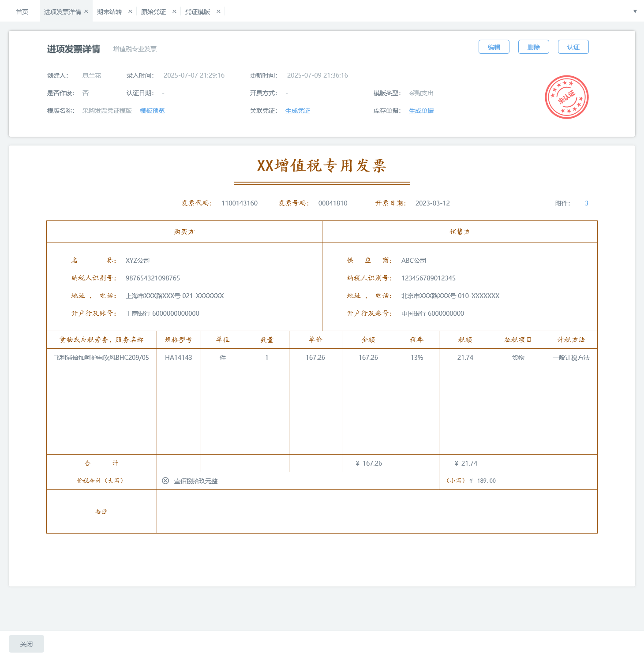
Task: Switch to the 期末结转 tab
Action: coord(109,12)
